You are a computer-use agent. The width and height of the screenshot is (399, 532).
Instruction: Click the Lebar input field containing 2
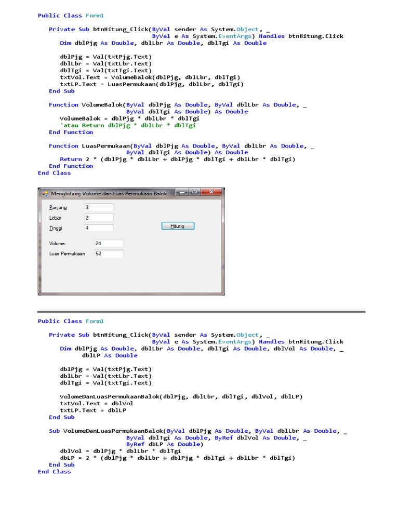tap(99, 218)
